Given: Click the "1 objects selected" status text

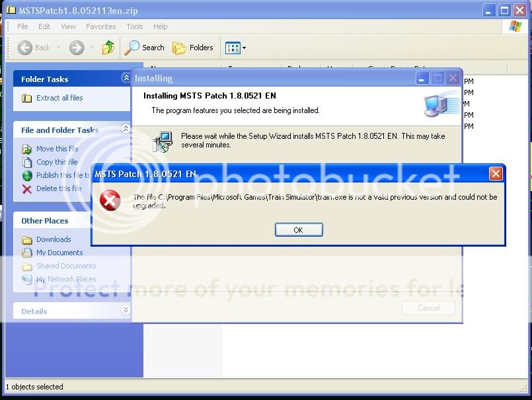Looking at the screenshot, I should click(x=34, y=387).
